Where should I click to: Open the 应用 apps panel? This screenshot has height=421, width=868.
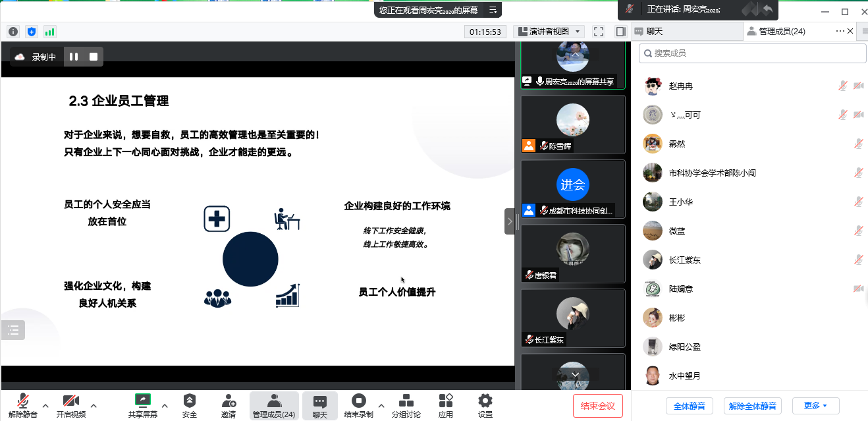[x=446, y=405]
